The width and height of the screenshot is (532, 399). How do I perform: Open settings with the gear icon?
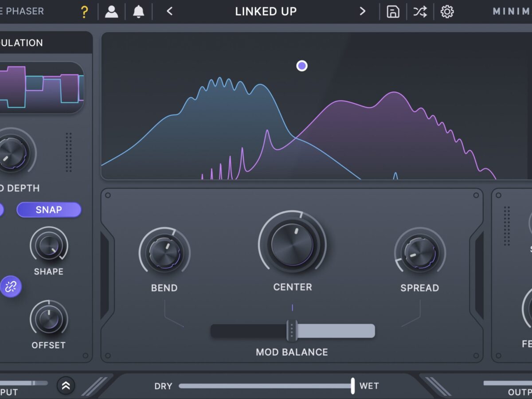[447, 12]
